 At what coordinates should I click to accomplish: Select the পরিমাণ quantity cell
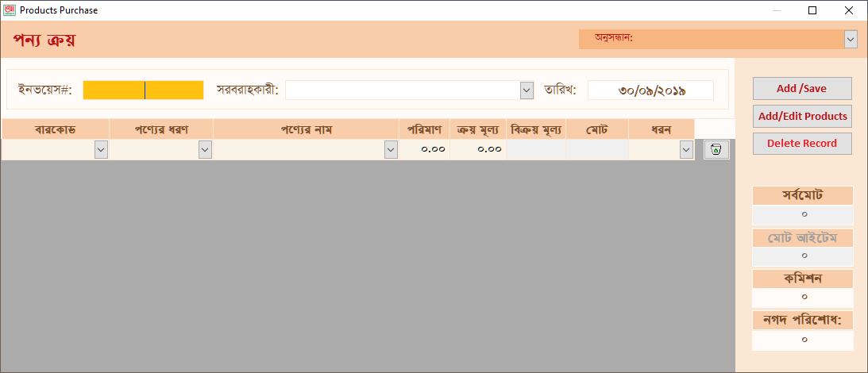(424, 149)
